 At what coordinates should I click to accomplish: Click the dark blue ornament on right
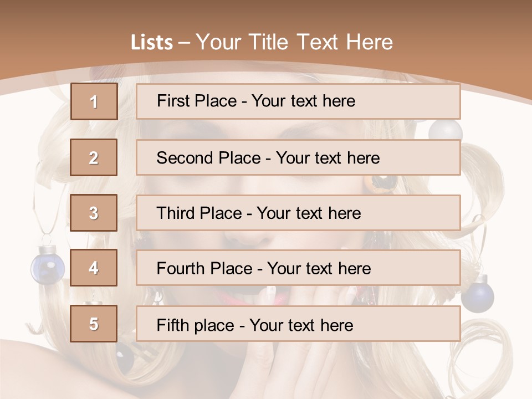[x=477, y=294]
